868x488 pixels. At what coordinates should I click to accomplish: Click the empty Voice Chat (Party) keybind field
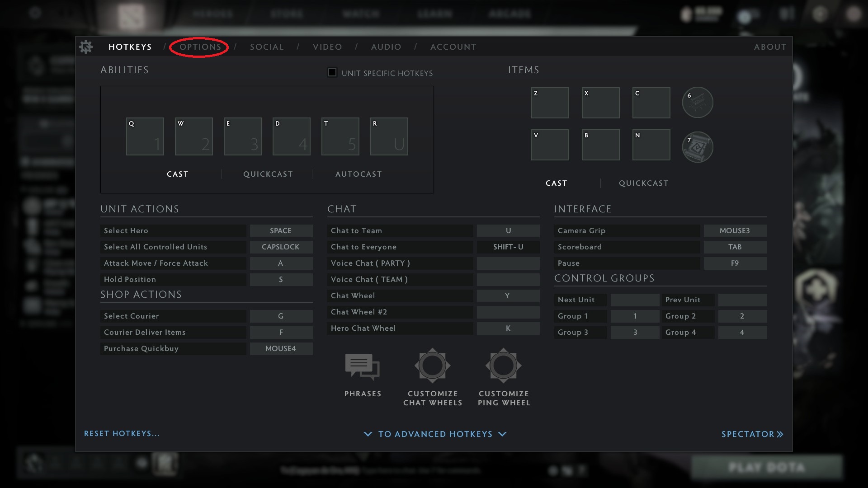[508, 263]
